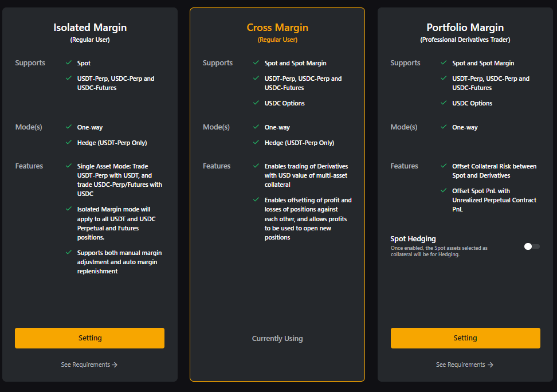Click checkmark beside Portfolio Margin's One-way mode
557x392 pixels.
point(444,127)
